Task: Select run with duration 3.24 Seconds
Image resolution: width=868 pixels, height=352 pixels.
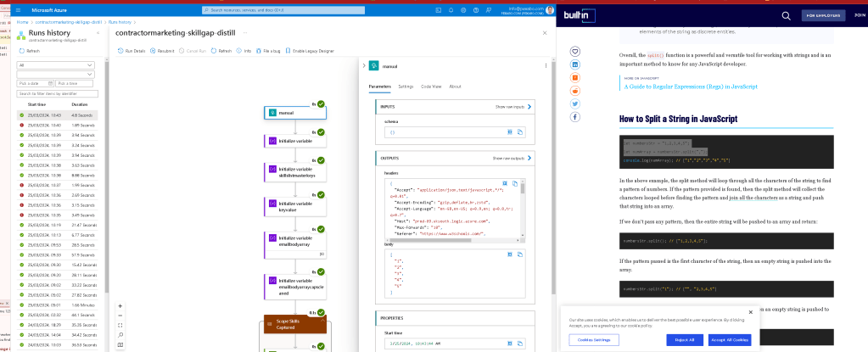Action: click(58, 146)
